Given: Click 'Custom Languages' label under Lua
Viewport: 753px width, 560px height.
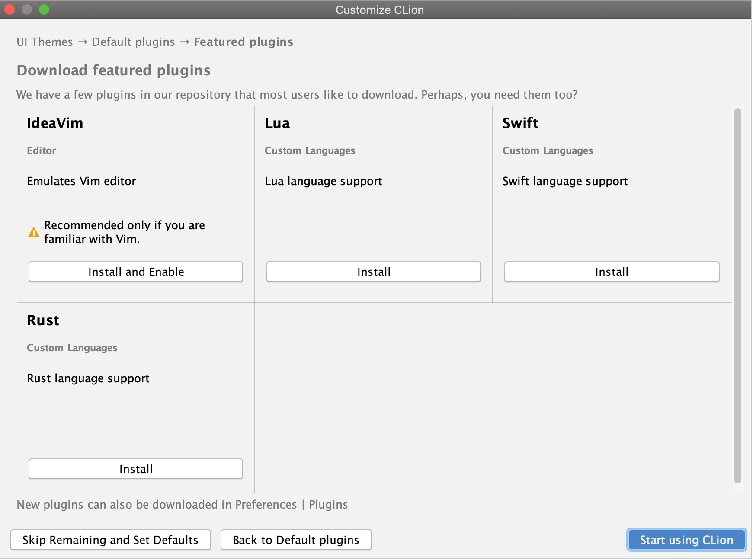Looking at the screenshot, I should 310,150.
